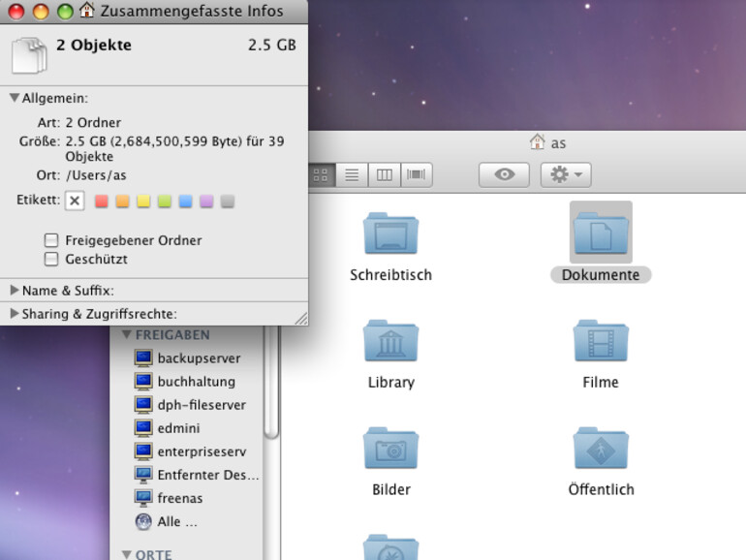Screen dimensions: 746x560
Task: Select dph-fileserver in the sidebar
Action: 201,405
